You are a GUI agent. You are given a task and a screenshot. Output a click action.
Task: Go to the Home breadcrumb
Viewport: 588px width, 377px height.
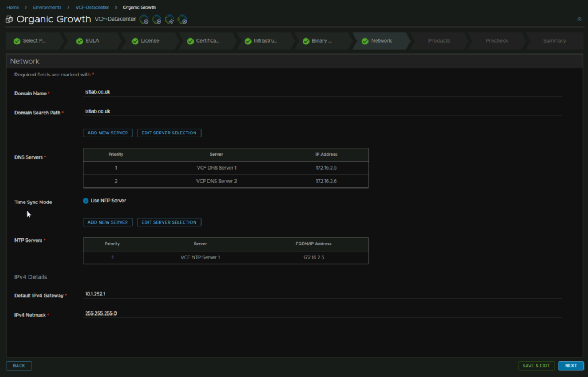click(13, 7)
